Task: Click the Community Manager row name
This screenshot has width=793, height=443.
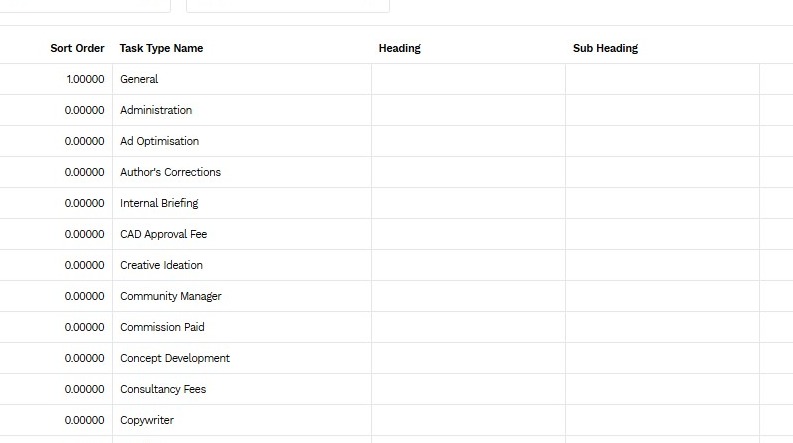Action: (x=170, y=296)
